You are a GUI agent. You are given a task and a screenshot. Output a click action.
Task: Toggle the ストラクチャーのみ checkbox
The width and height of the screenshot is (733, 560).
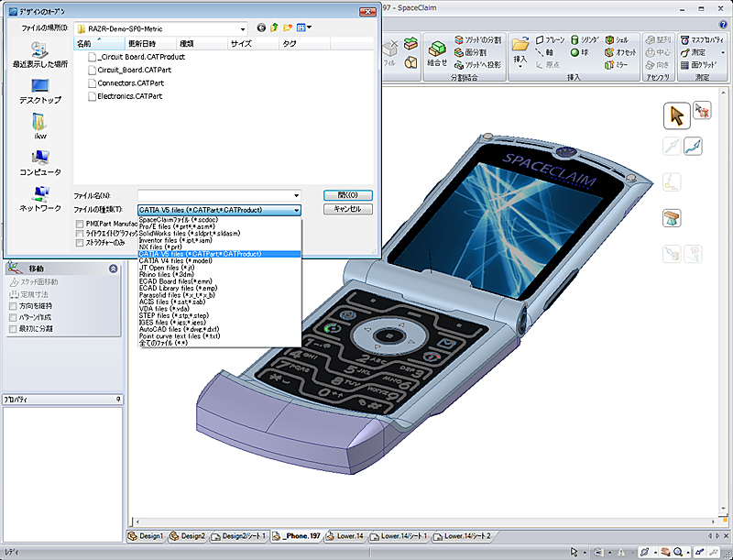pyautogui.click(x=80, y=244)
